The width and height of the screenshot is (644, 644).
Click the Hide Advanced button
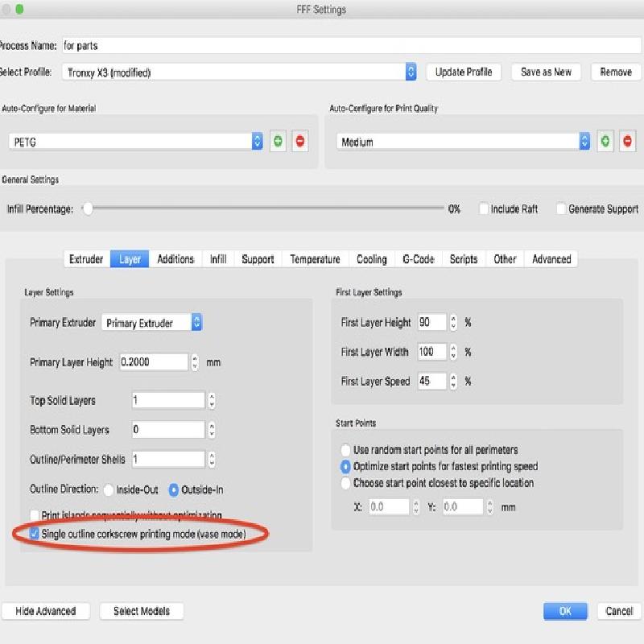coord(46,611)
